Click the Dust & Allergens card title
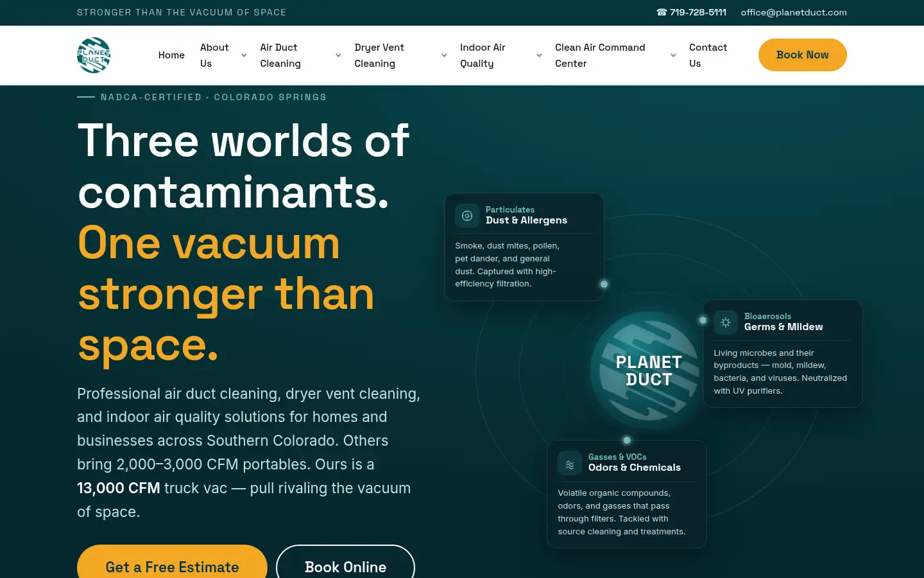The height and width of the screenshot is (578, 924). (526, 220)
